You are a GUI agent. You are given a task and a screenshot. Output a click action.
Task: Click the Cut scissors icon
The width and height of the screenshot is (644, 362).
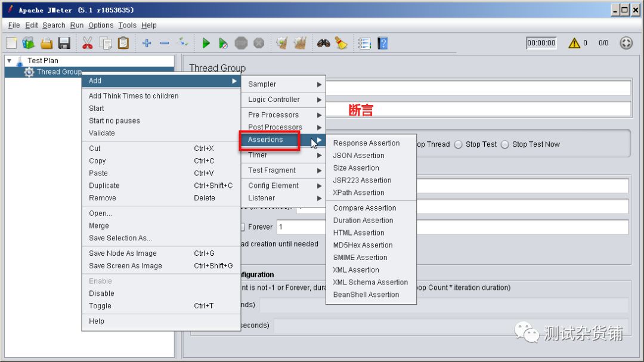coord(87,43)
